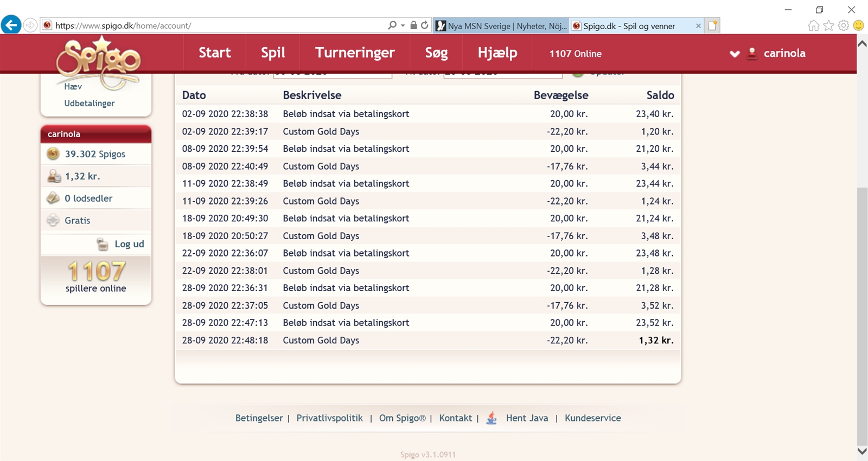
Task: Click the gold Spigos coin icon
Action: point(53,154)
